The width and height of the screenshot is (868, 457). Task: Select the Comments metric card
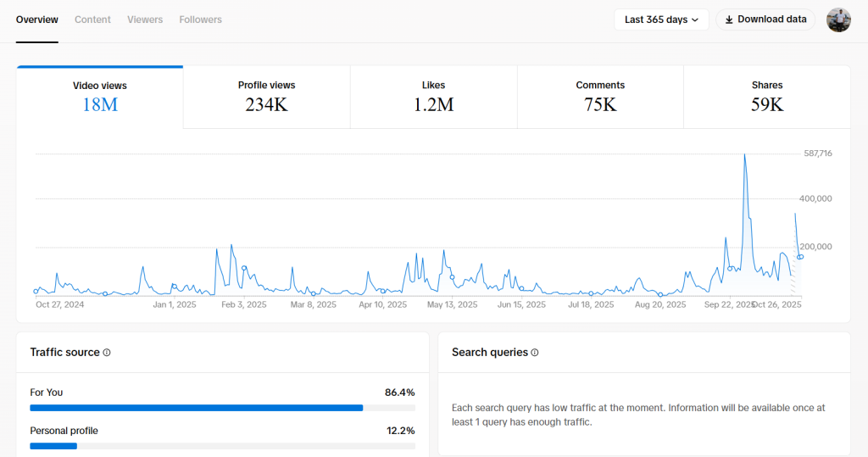point(600,97)
